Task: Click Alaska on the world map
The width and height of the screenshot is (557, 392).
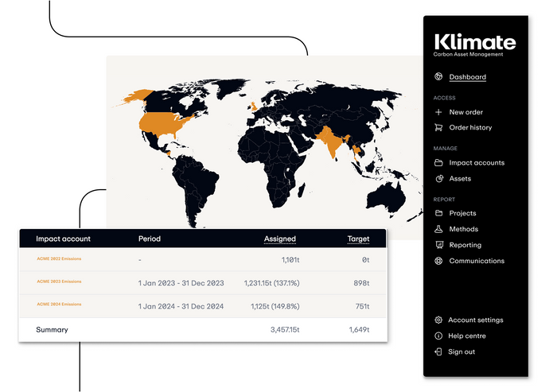Action: coord(138,96)
